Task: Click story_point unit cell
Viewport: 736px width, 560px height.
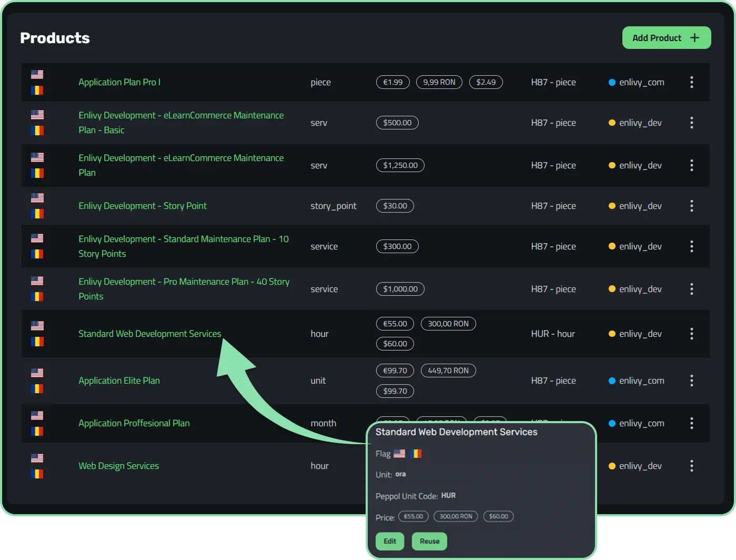Action: (x=334, y=206)
